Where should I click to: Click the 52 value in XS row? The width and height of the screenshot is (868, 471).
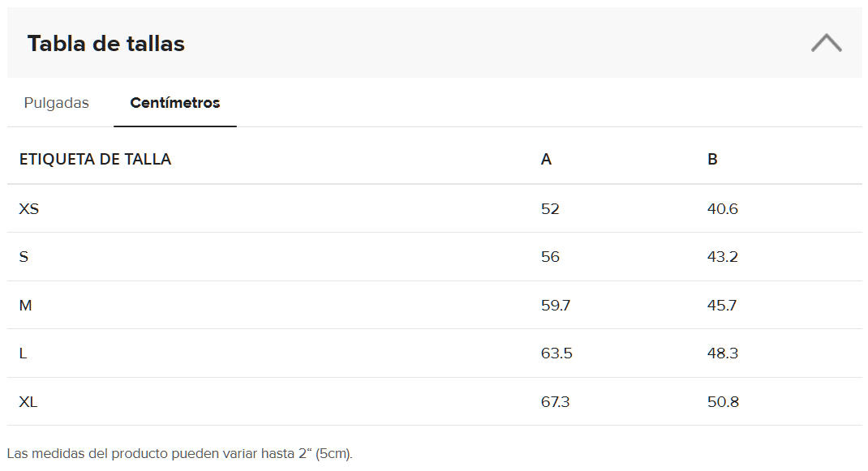[x=550, y=208]
